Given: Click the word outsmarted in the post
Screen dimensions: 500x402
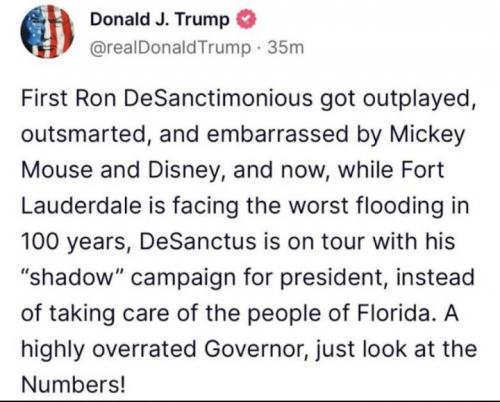Looking at the screenshot, I should 85,134.
